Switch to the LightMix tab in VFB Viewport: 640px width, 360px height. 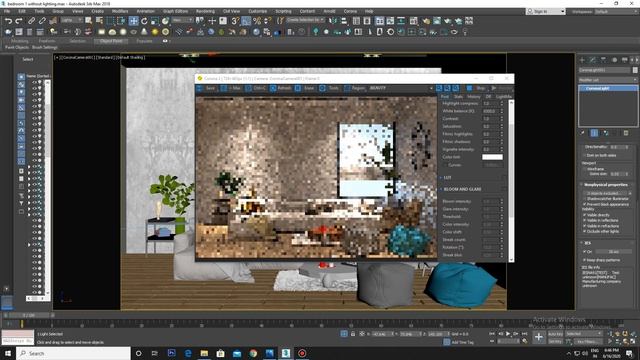(x=504, y=97)
